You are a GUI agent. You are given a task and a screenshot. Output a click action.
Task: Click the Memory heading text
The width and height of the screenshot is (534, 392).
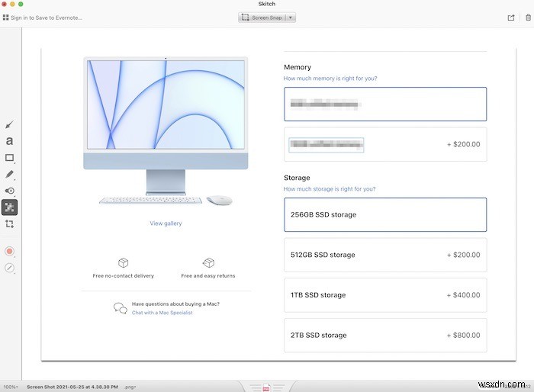pos(298,67)
